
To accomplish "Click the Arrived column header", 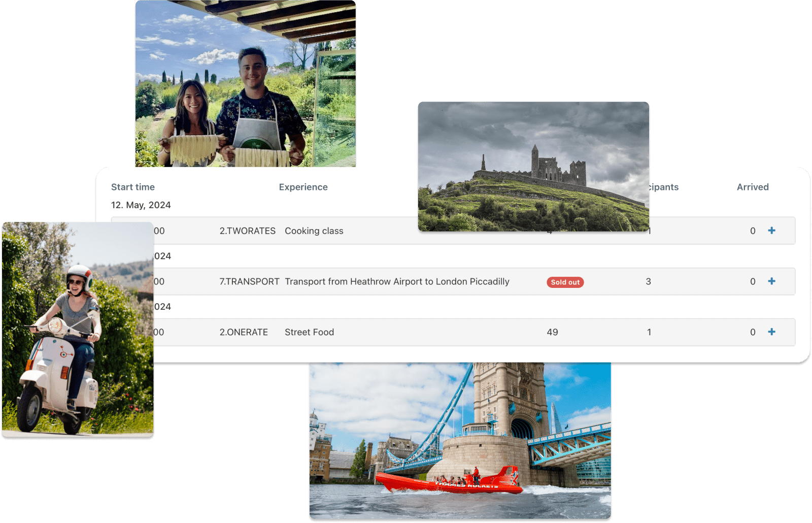I will pyautogui.click(x=752, y=187).
